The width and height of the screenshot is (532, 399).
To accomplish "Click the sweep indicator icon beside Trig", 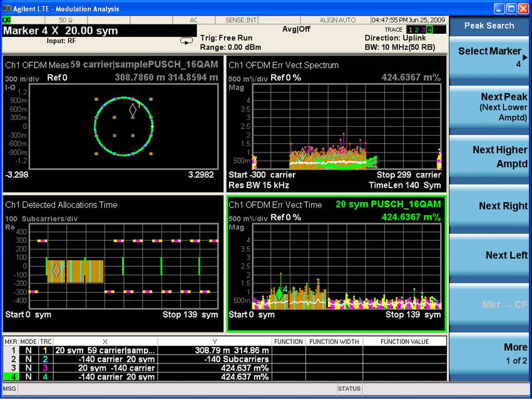I will click(186, 41).
